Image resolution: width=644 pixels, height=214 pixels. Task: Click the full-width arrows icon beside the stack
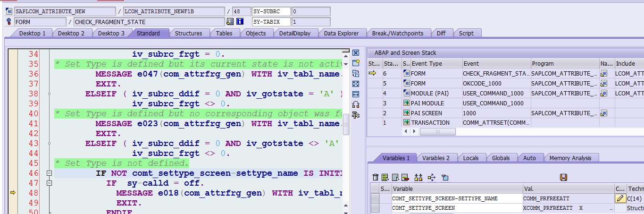pyautogui.click(x=356, y=94)
